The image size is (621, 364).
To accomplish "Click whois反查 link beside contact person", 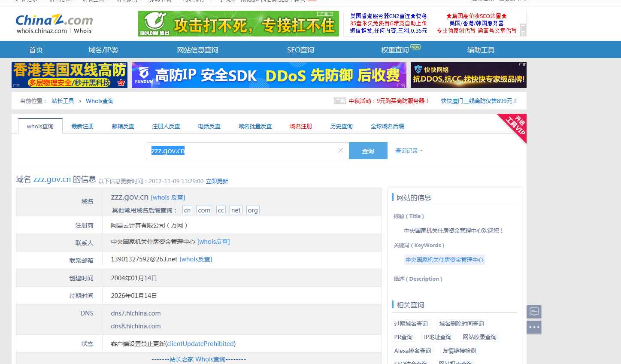I will click(213, 242).
